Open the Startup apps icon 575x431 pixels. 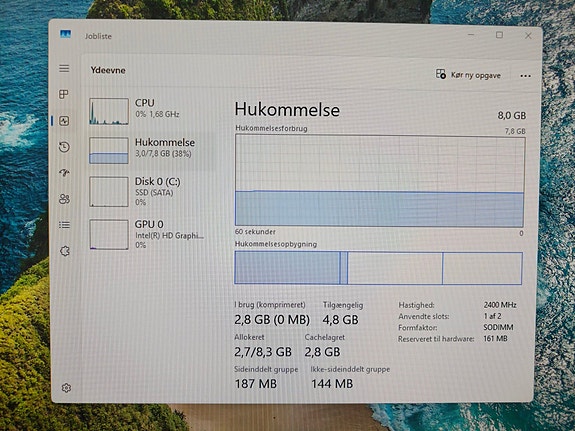click(x=65, y=172)
